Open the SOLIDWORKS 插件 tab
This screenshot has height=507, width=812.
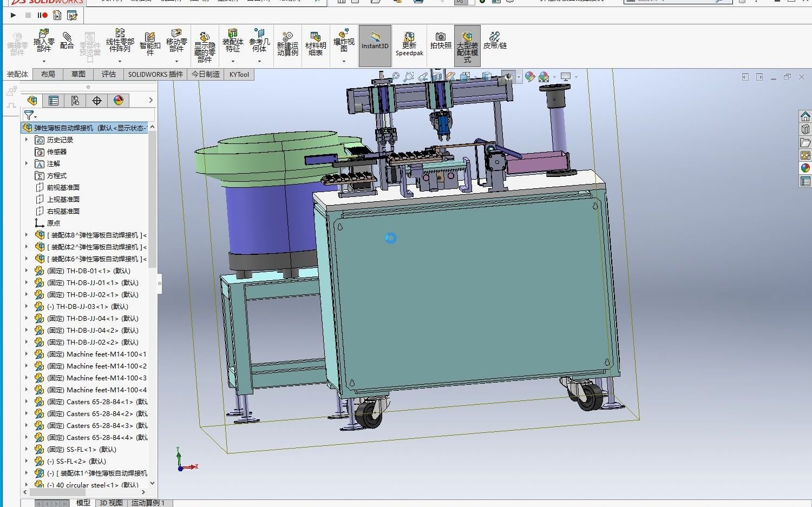(x=155, y=74)
